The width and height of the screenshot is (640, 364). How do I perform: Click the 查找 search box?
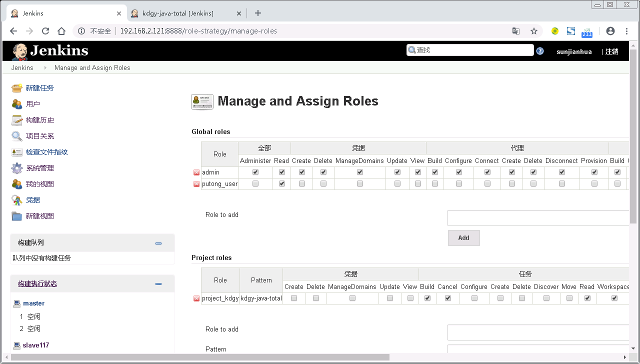coord(470,50)
